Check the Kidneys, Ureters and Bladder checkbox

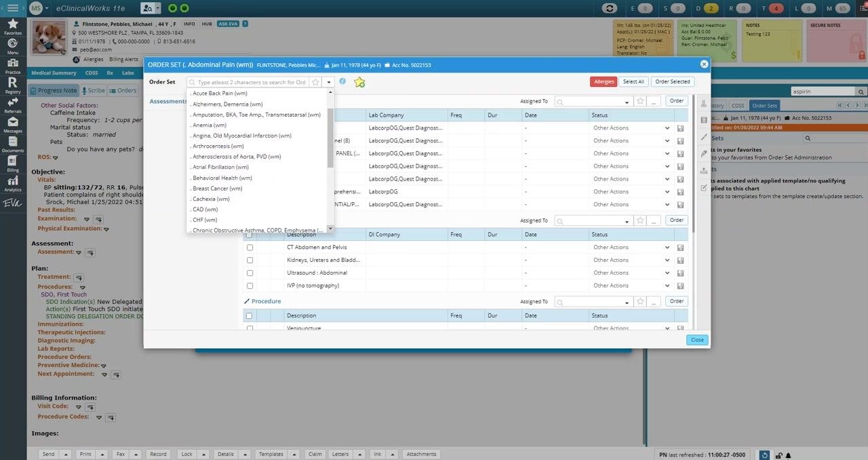point(250,260)
